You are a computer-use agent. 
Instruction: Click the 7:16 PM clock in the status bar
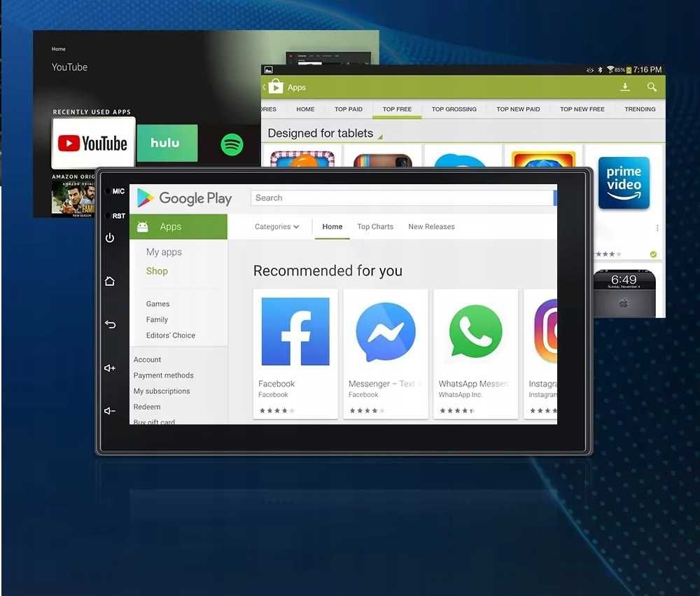click(x=647, y=70)
